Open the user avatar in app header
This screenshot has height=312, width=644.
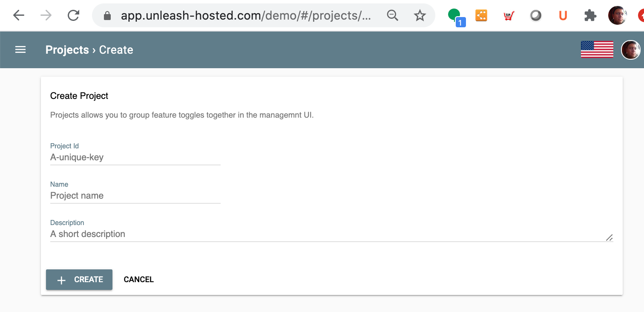[631, 50]
